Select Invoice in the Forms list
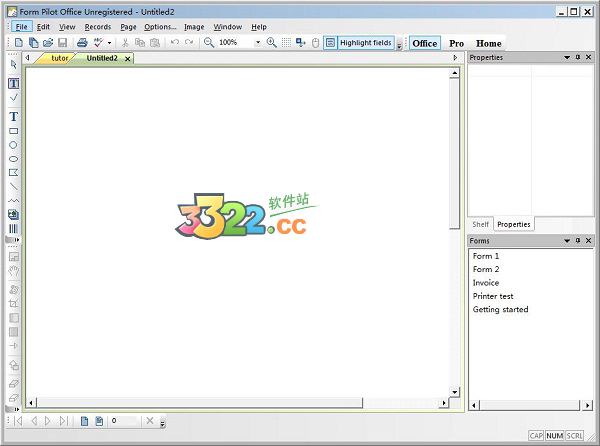Screen dimensions: 600x446 point(486,283)
